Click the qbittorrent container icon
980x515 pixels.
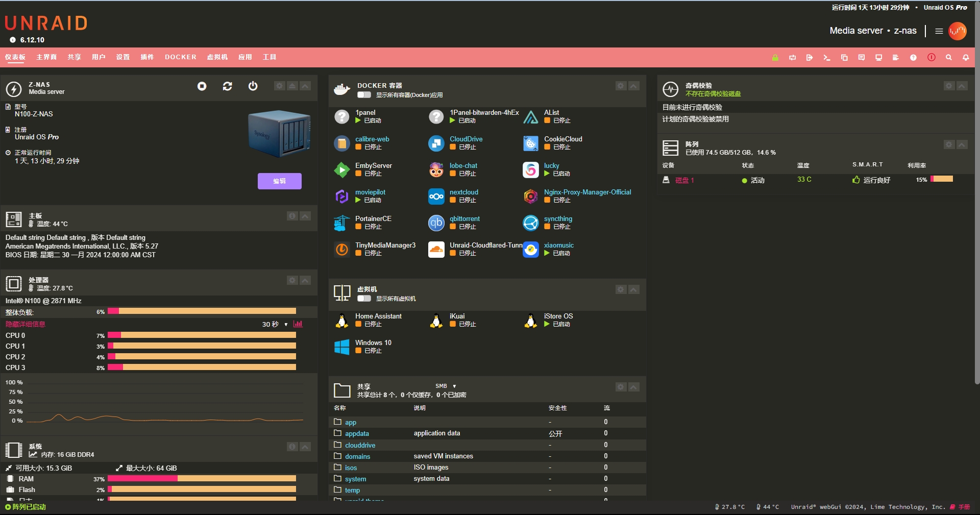tap(436, 223)
